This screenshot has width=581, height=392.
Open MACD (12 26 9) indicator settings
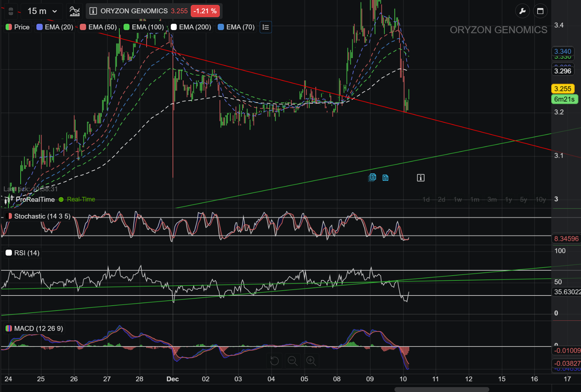[x=35, y=329]
